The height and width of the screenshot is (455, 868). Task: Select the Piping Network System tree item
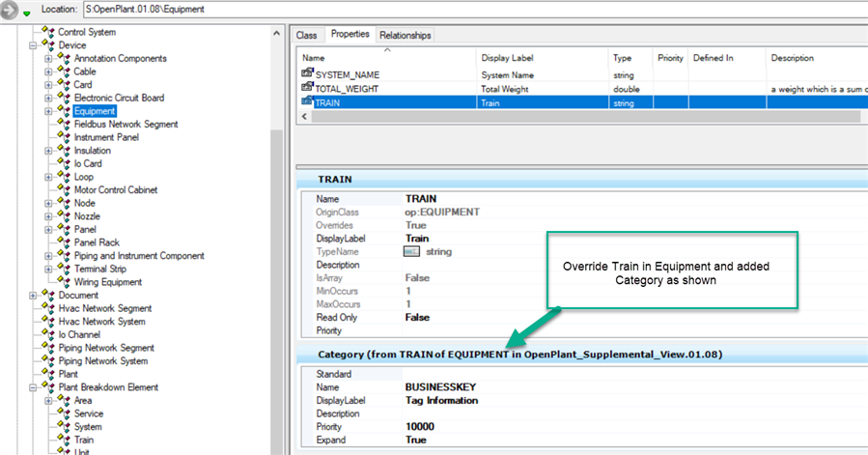pos(103,360)
